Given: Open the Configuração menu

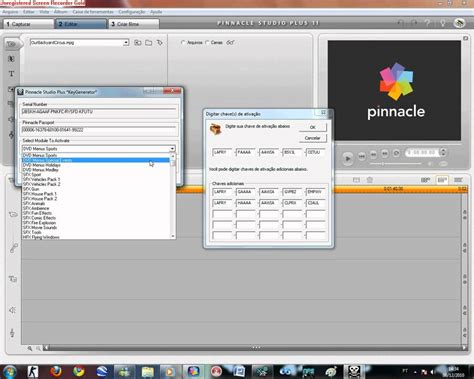Looking at the screenshot, I should tap(132, 12).
